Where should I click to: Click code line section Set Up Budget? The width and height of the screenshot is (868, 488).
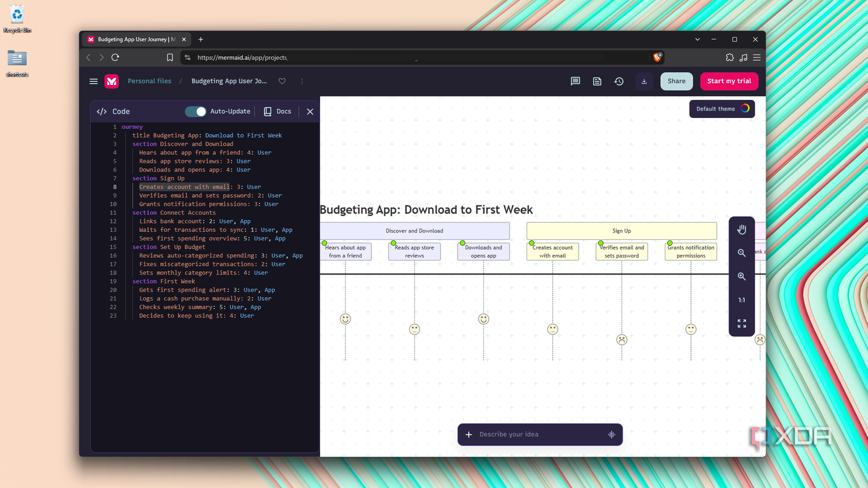click(x=168, y=247)
